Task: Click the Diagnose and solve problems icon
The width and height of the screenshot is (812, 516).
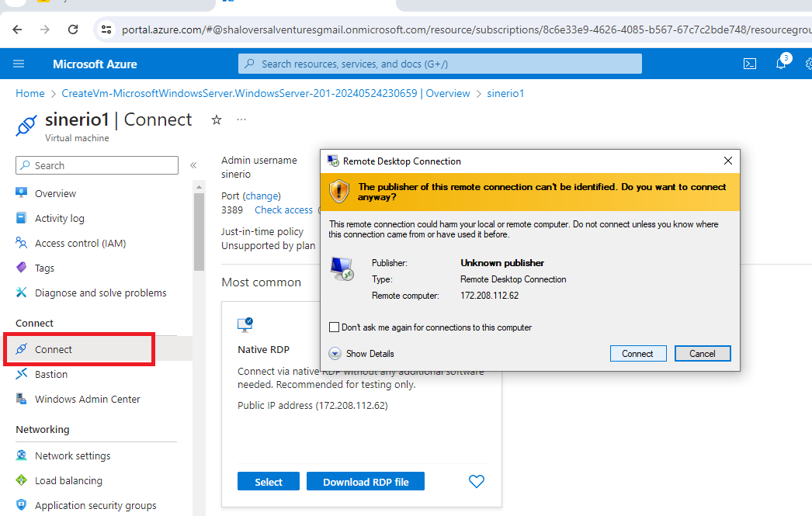Action: tap(21, 293)
